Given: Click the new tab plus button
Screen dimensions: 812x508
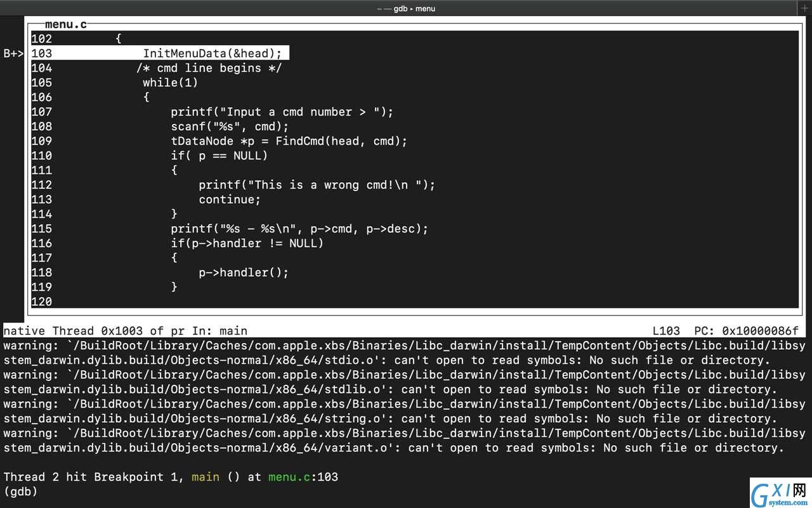Looking at the screenshot, I should [x=805, y=8].
